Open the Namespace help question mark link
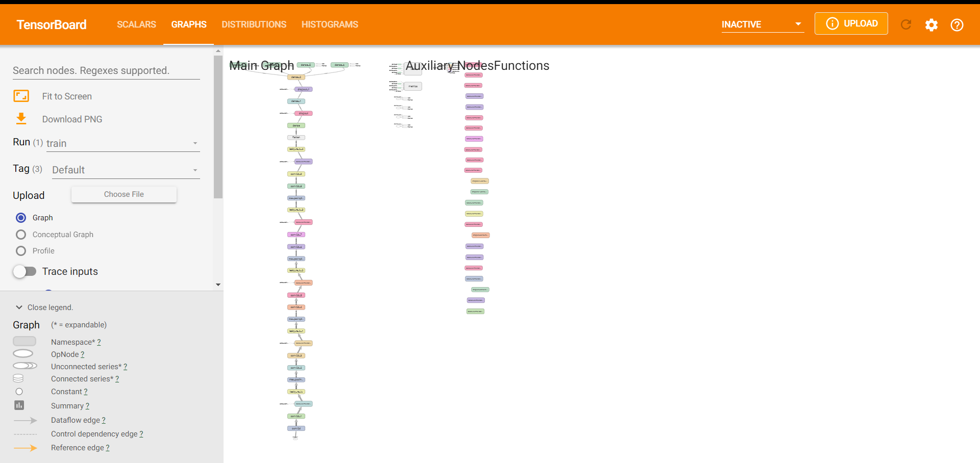980x463 pixels. point(99,342)
